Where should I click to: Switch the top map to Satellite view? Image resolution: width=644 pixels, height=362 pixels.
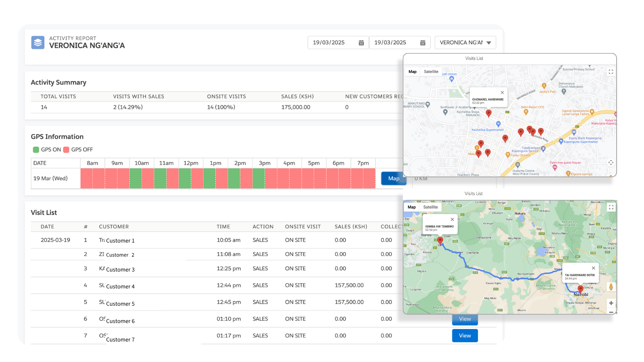431,72
